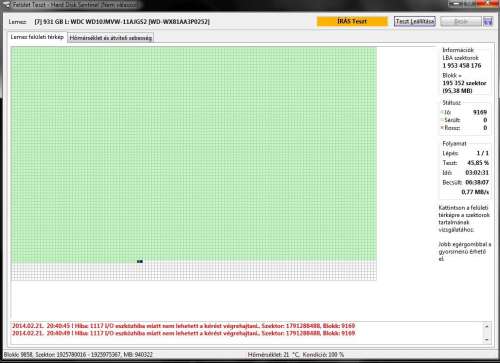The height and width of the screenshot is (363, 500).
Task: Click the disk name WDC WD10JMVW text
Action: point(122,22)
